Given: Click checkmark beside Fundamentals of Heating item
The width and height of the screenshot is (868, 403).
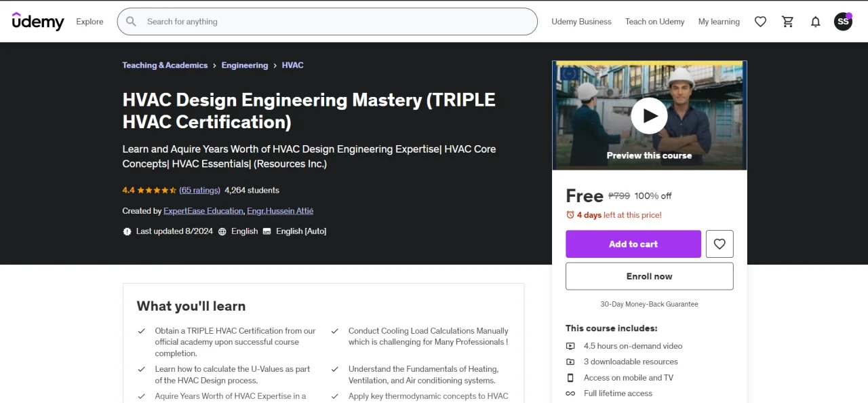Looking at the screenshot, I should pos(335,369).
